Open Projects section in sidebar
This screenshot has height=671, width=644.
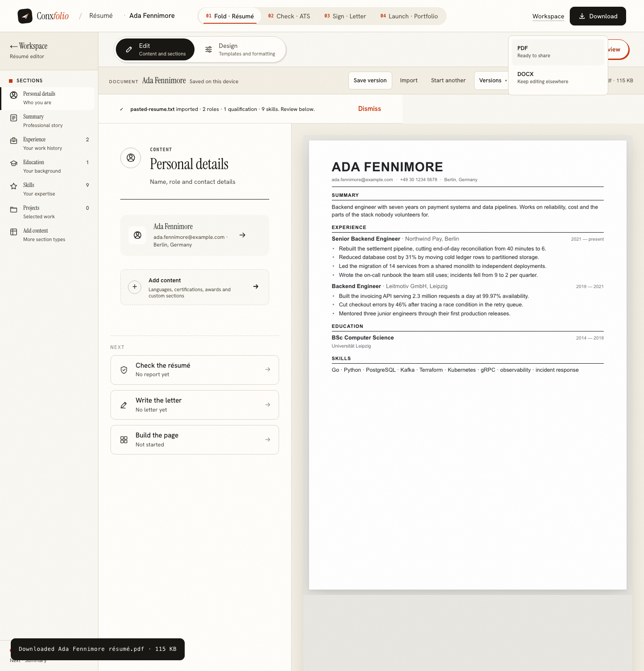tap(48, 212)
